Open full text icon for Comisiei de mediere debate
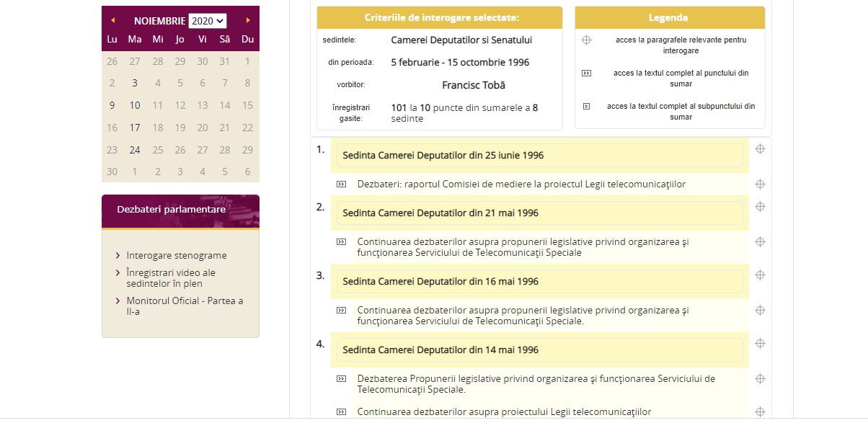The image size is (868, 423). [342, 184]
